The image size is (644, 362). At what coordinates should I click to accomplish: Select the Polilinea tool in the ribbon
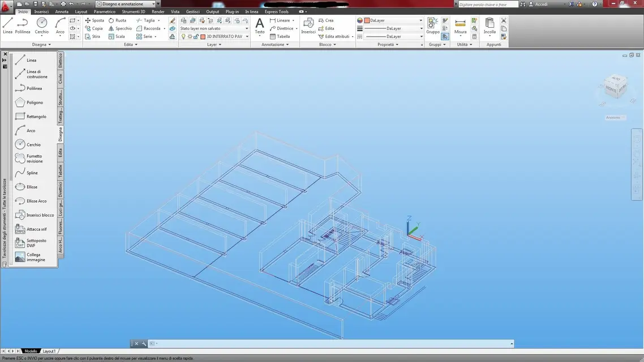[23, 25]
